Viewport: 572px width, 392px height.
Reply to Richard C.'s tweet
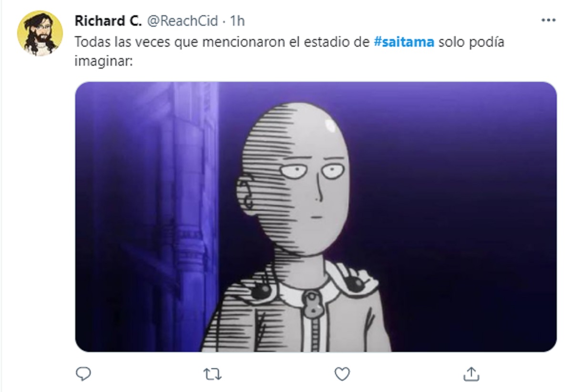[83, 374]
